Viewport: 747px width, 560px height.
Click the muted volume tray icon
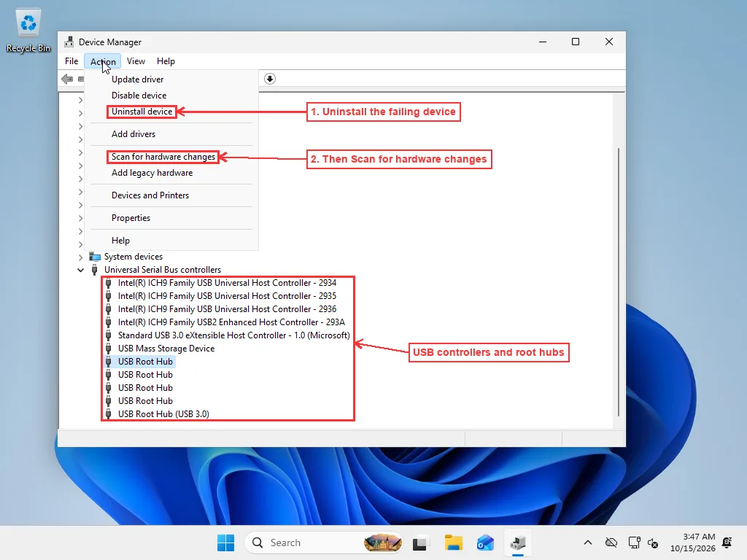pyautogui.click(x=653, y=542)
